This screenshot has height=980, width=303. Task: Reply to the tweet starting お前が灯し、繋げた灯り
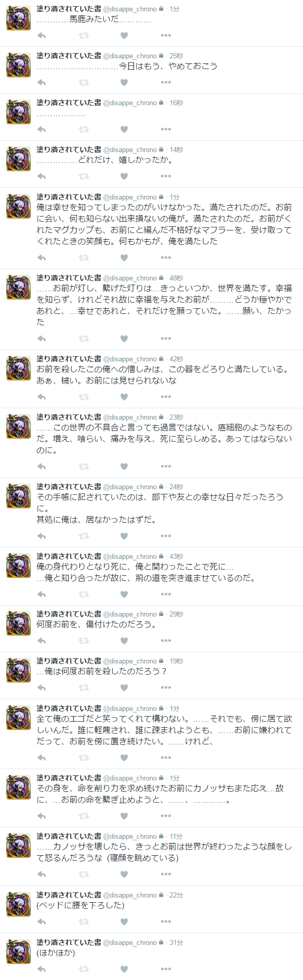tap(42, 339)
